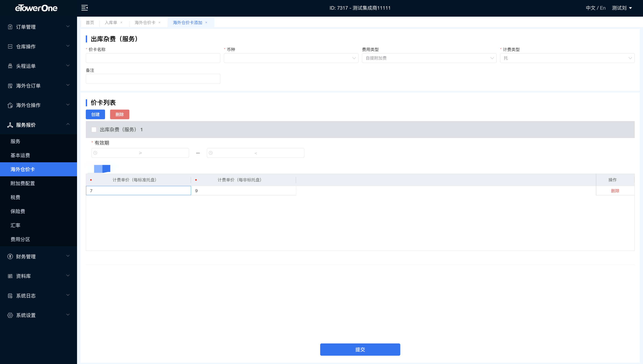Close the 海外仓价卡添加 tab
643x364 pixels.
[206, 23]
